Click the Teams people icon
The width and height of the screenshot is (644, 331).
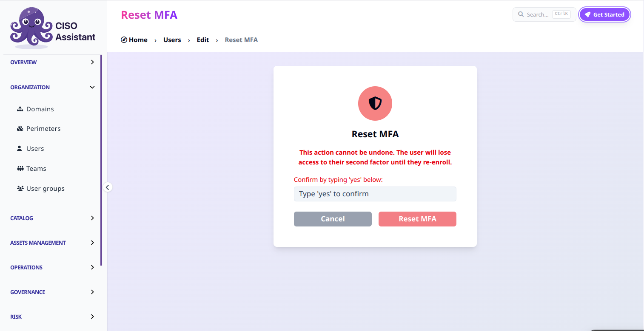(20, 169)
